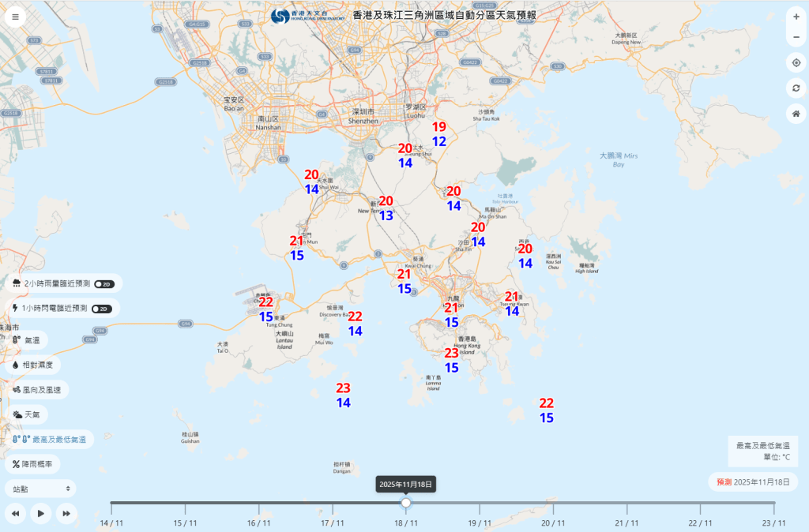Viewport: 809px width, 532px height.
Task: Toggle 2D for 1小時閃電臨近預測
Action: 102,309
